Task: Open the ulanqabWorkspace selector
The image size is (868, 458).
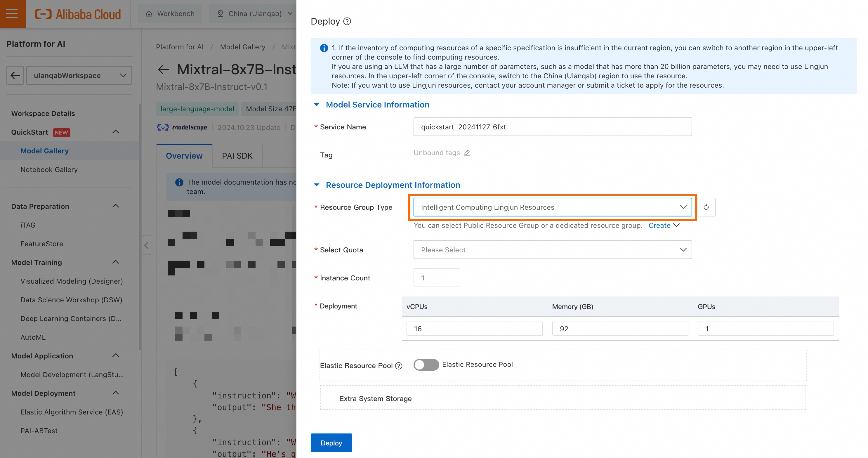Action: tap(79, 75)
